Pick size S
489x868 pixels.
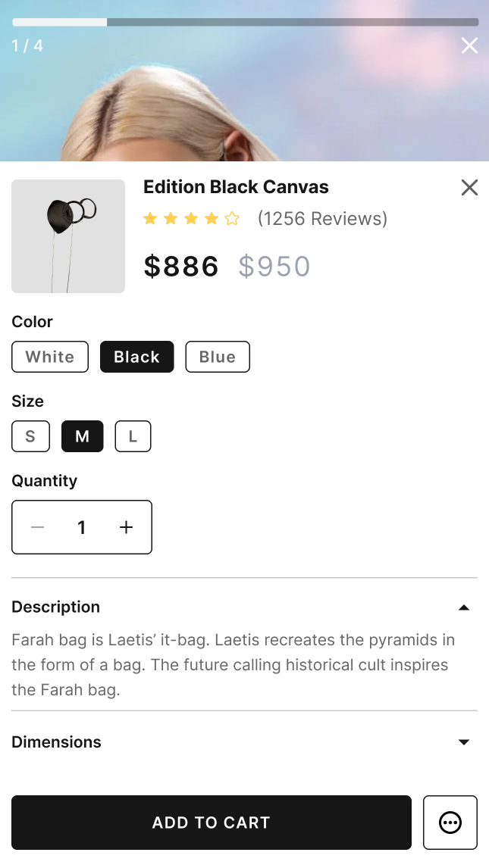(x=30, y=436)
